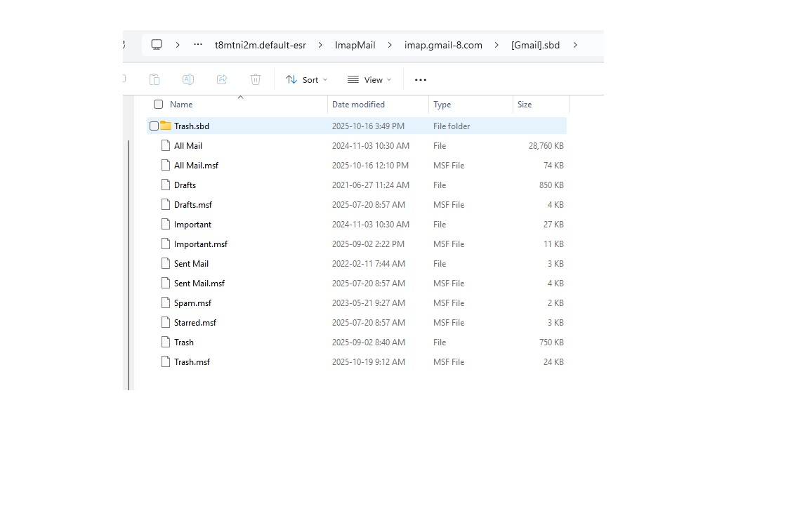809x532 pixels.
Task: Click the Share toolbar icon
Action: pos(222,79)
